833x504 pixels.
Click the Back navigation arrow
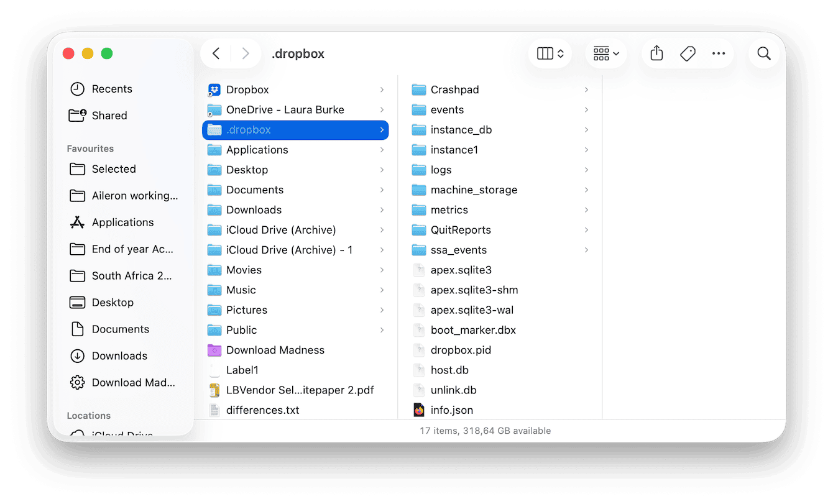pos(216,53)
